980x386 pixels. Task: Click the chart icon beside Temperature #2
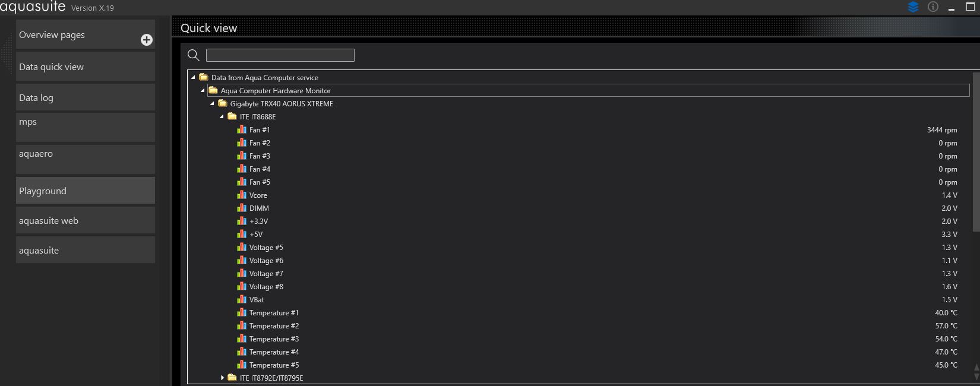[x=242, y=325]
